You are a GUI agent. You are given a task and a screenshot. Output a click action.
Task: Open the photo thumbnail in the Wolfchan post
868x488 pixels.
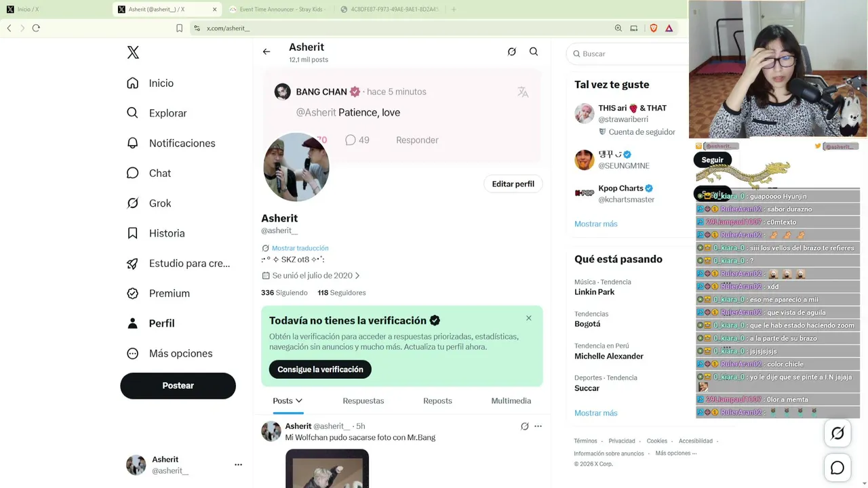pos(327,468)
